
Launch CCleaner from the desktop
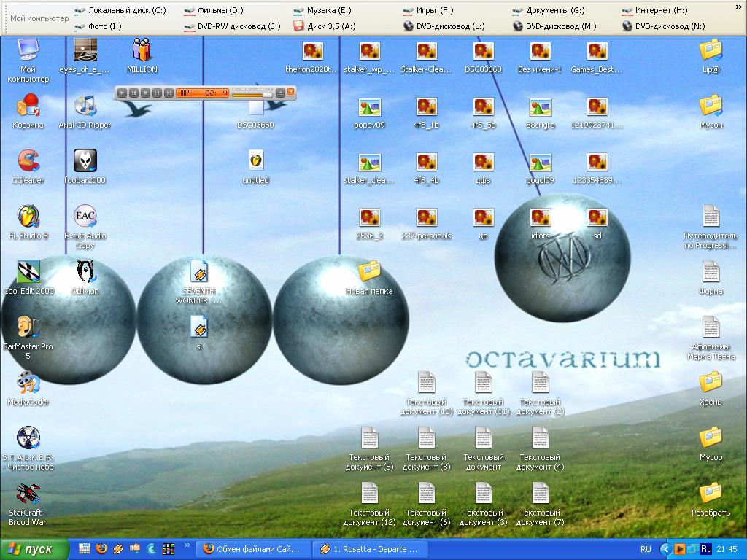click(28, 162)
